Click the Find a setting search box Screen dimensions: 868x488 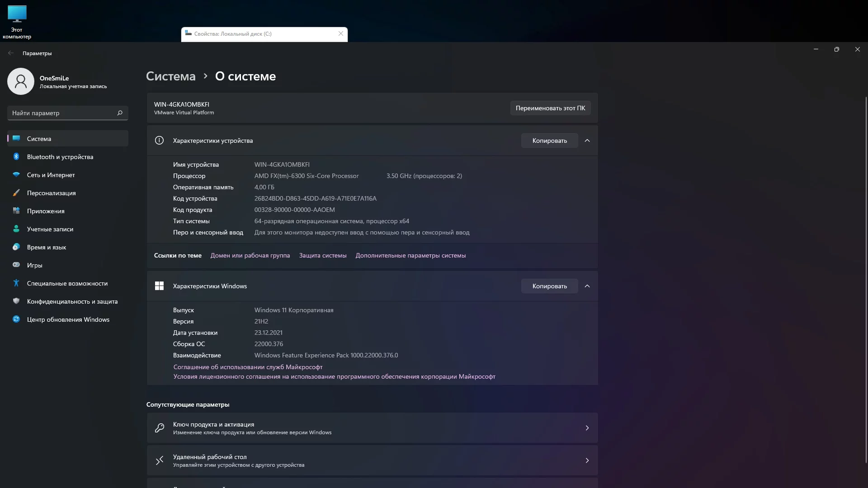tap(62, 113)
